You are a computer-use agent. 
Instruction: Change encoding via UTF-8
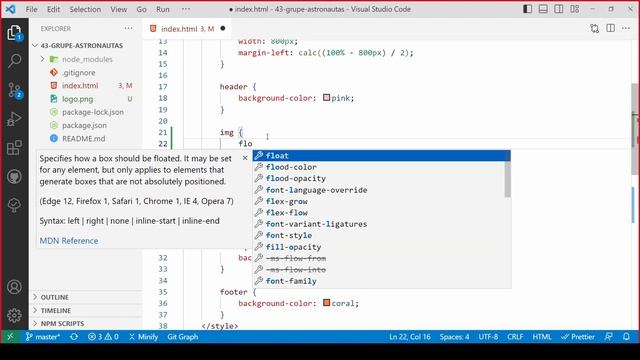pos(488,337)
